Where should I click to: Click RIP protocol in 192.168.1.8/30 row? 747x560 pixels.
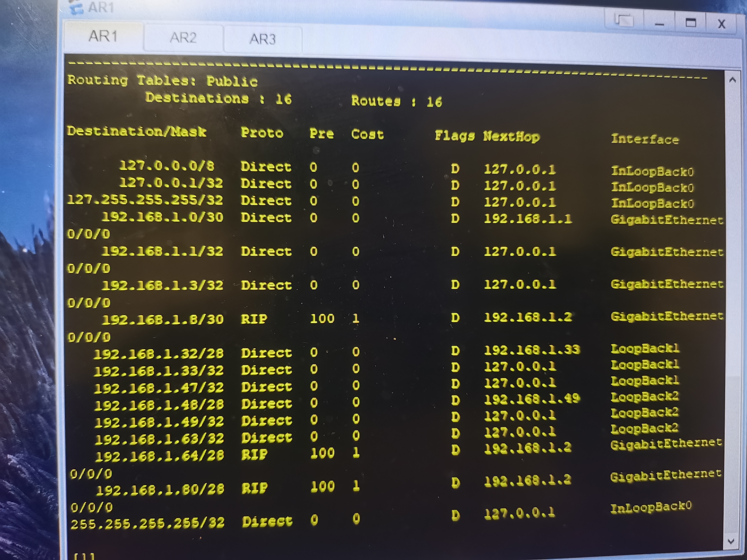(x=254, y=319)
